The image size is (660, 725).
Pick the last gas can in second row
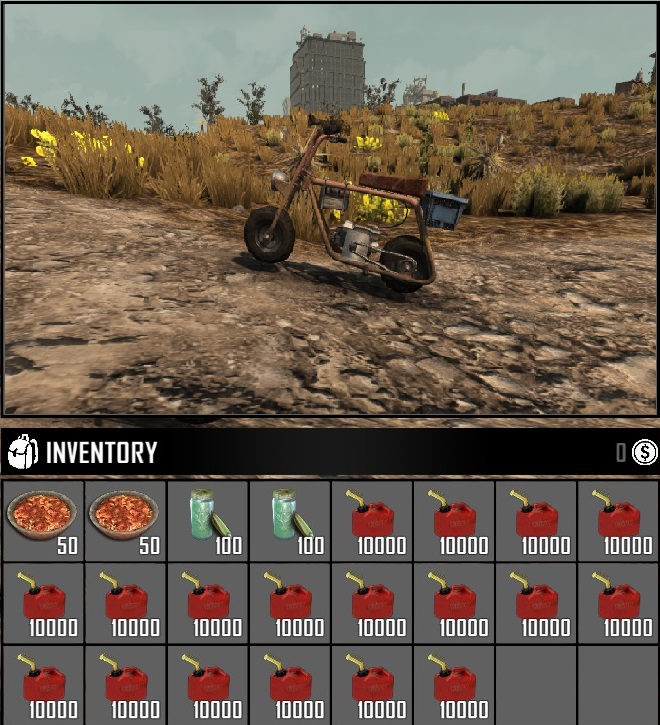(x=618, y=603)
